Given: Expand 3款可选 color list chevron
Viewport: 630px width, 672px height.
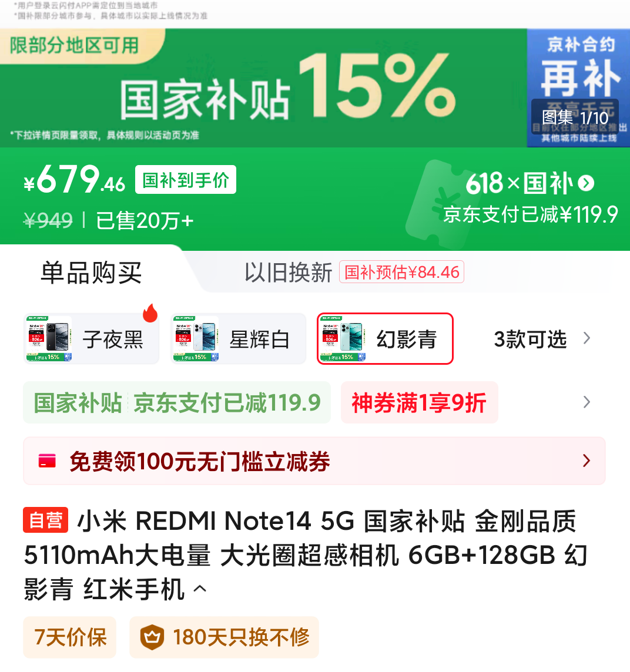Looking at the screenshot, I should (587, 338).
